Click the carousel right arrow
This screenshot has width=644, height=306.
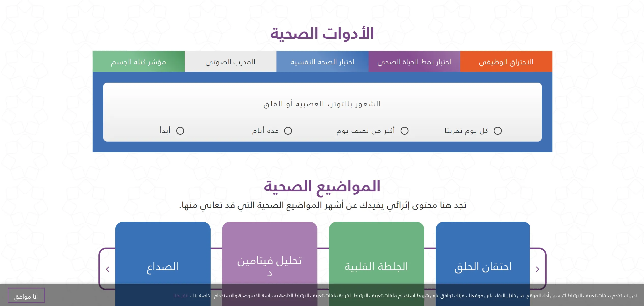click(537, 269)
